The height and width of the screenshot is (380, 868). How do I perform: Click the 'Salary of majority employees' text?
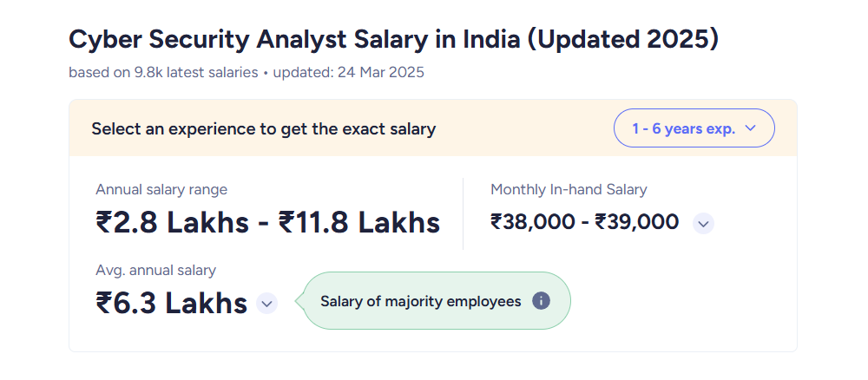click(x=421, y=301)
